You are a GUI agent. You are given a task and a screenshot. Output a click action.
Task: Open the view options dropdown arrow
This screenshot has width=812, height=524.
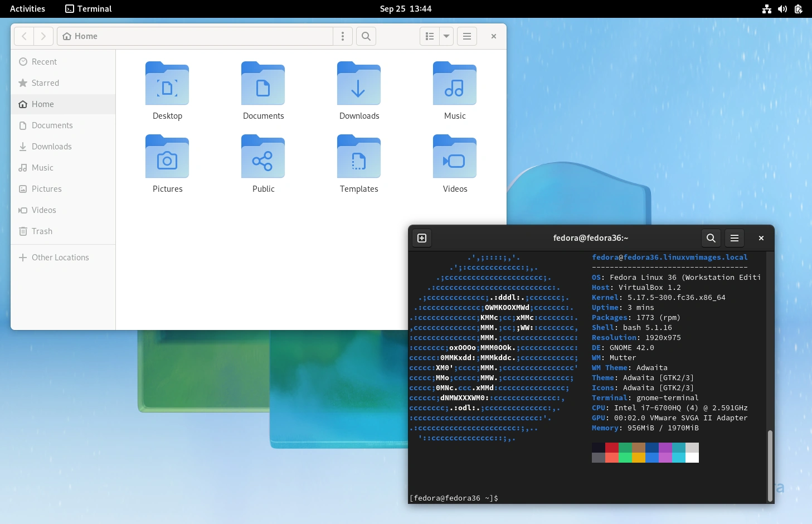pyautogui.click(x=446, y=36)
